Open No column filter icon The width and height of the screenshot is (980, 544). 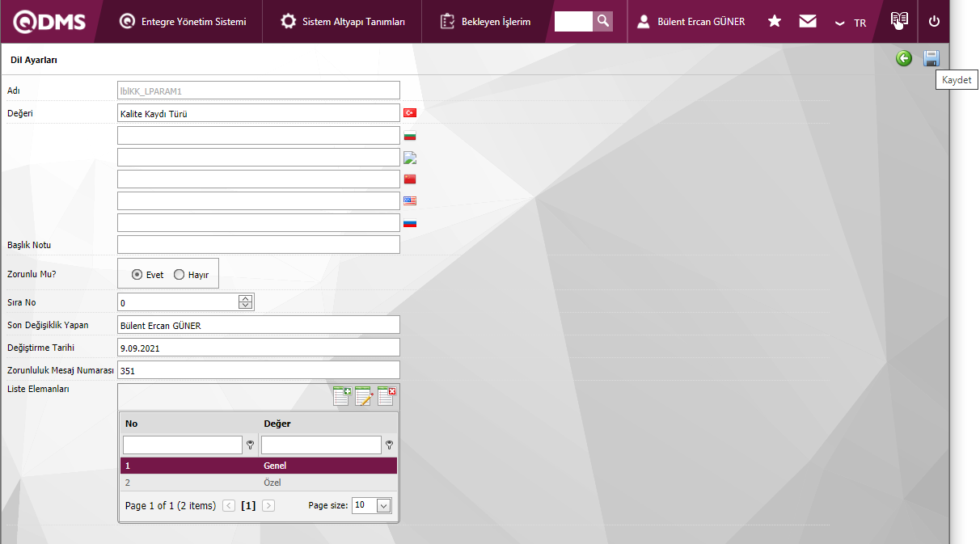pyautogui.click(x=251, y=445)
